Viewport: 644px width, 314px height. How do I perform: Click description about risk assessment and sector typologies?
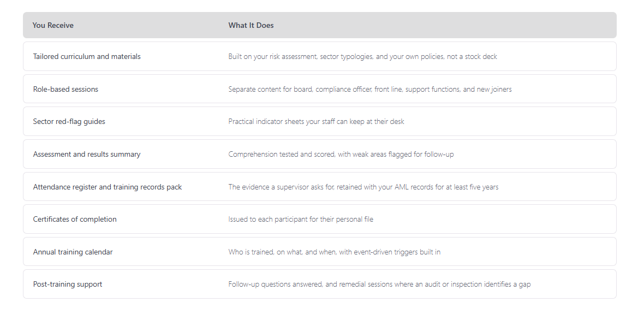click(x=363, y=56)
